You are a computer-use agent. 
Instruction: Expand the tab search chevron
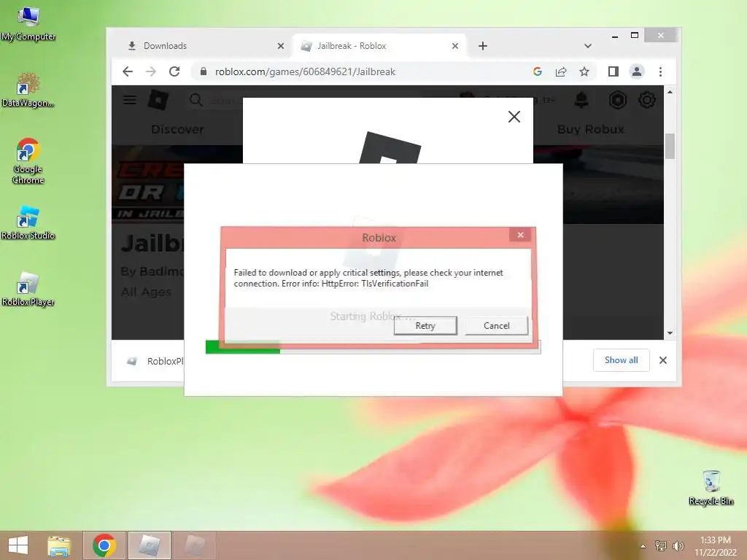(588, 46)
